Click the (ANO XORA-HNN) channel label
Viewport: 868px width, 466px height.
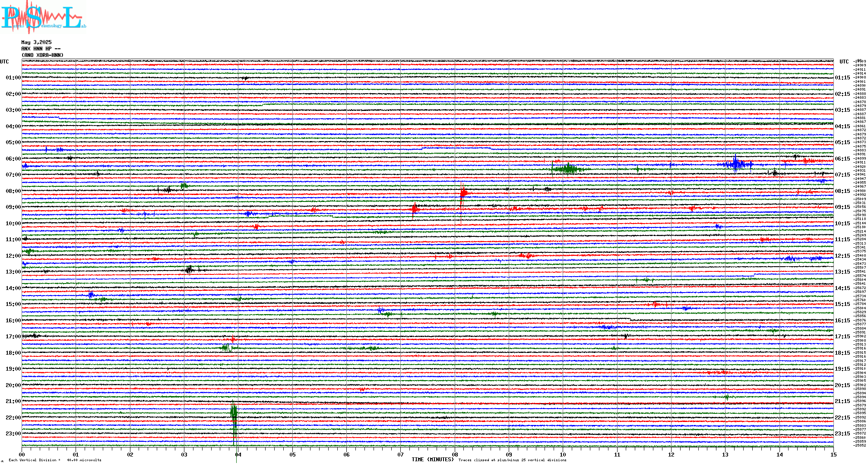coord(42,55)
